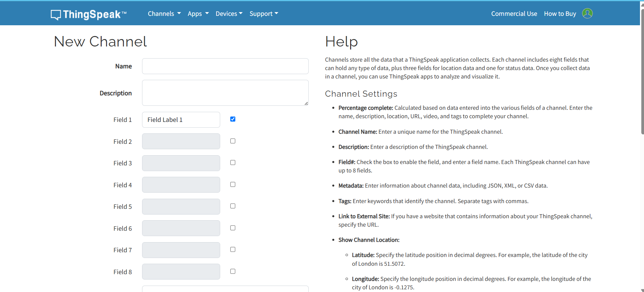The height and width of the screenshot is (292, 644).
Task: Check the Field 8 checkbox
Action: pyautogui.click(x=233, y=271)
